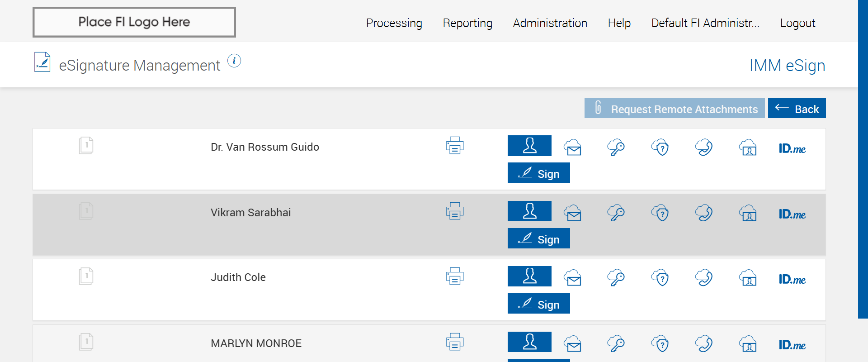The image size is (868, 362).
Task: Open the Reporting menu
Action: click(467, 23)
